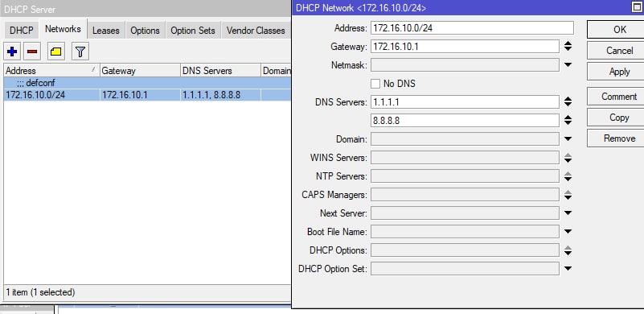Screen dimensions: 644x314
Task: Click arrows beside DHCP Options field
Action: point(568,250)
